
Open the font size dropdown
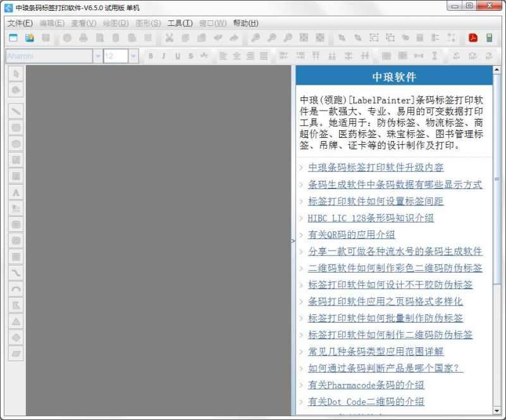coord(134,56)
